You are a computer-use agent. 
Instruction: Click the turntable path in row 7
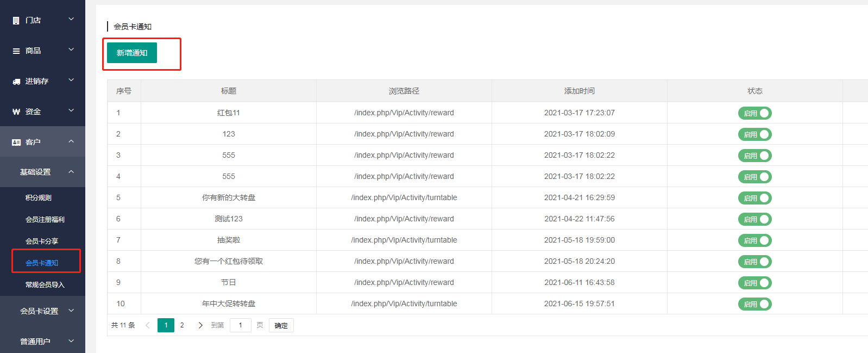(x=404, y=240)
